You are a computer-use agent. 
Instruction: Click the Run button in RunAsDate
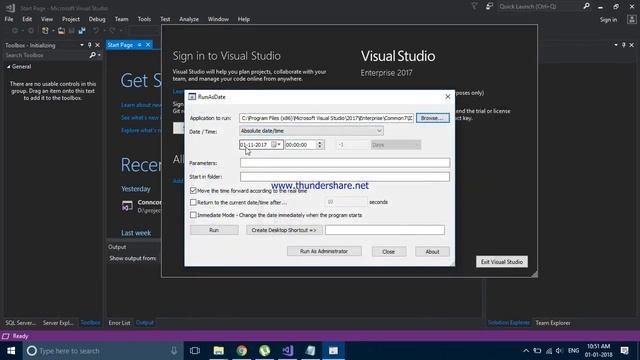pyautogui.click(x=214, y=230)
